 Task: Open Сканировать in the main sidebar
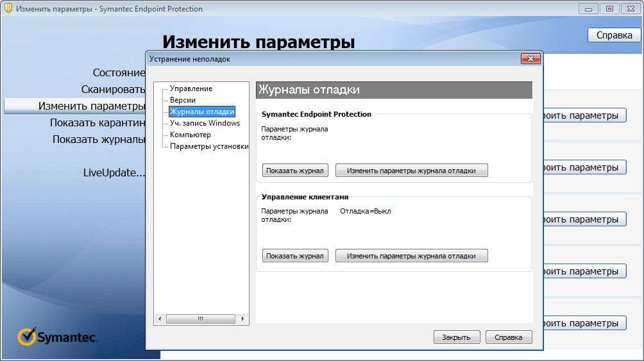(113, 89)
